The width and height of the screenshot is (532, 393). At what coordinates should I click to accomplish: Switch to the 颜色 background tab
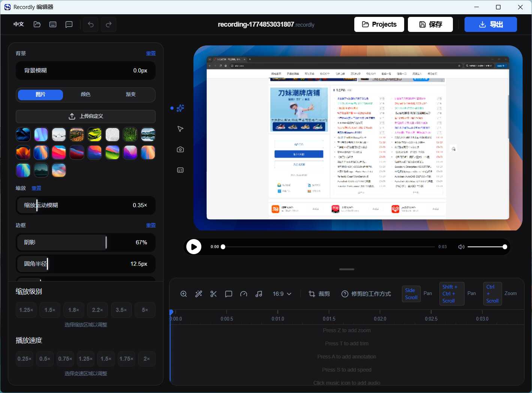click(x=85, y=95)
